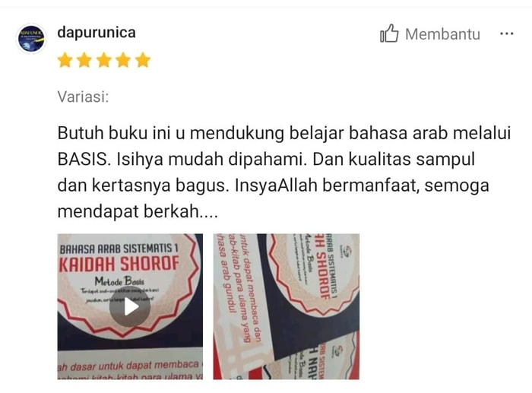Click the thumbs-up helpful icon
Screen dimensions: 532x393
pos(389,33)
